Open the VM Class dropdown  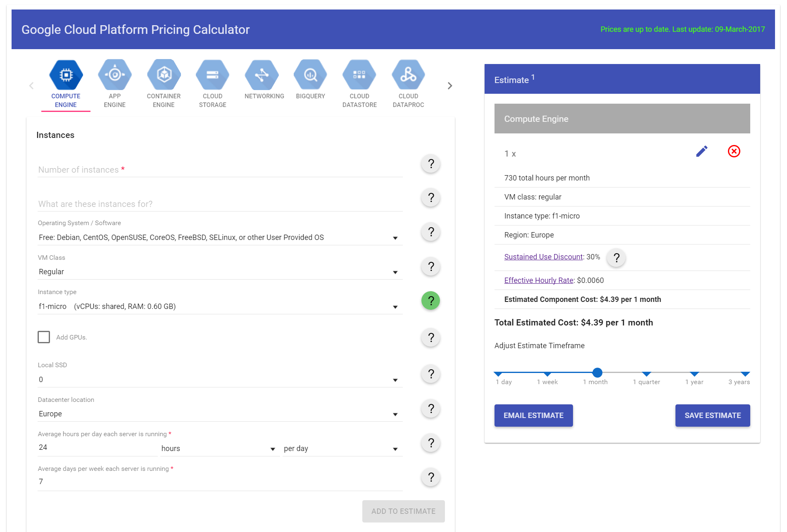tap(220, 272)
